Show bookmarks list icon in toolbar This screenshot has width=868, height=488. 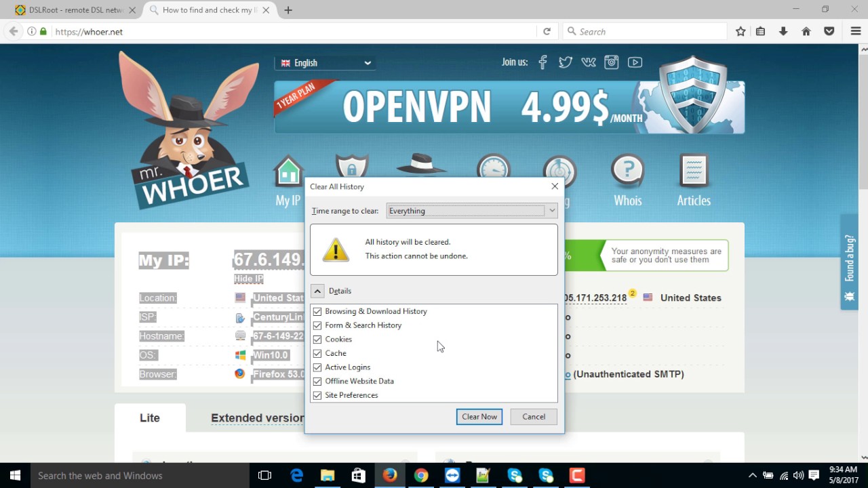tap(760, 31)
